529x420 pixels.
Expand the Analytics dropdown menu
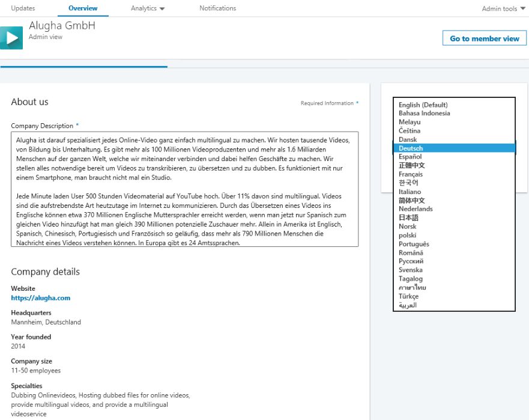click(148, 8)
